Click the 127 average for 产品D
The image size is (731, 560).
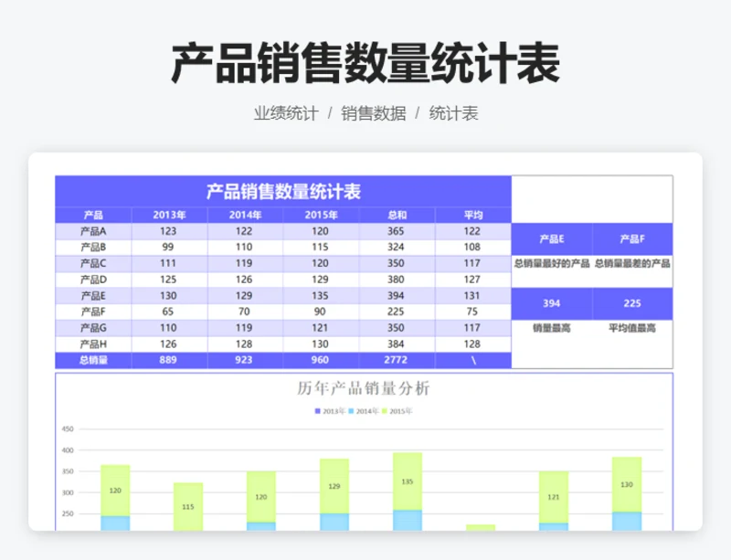tap(472, 280)
